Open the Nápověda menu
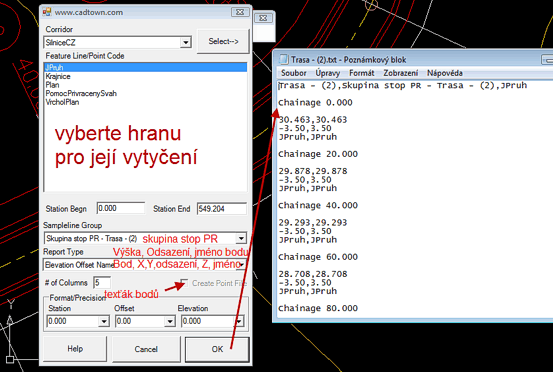Viewport: 553px width, 372px height. click(444, 73)
